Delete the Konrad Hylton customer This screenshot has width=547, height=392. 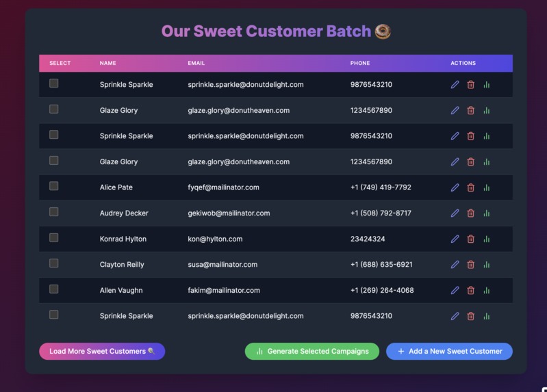(470, 239)
